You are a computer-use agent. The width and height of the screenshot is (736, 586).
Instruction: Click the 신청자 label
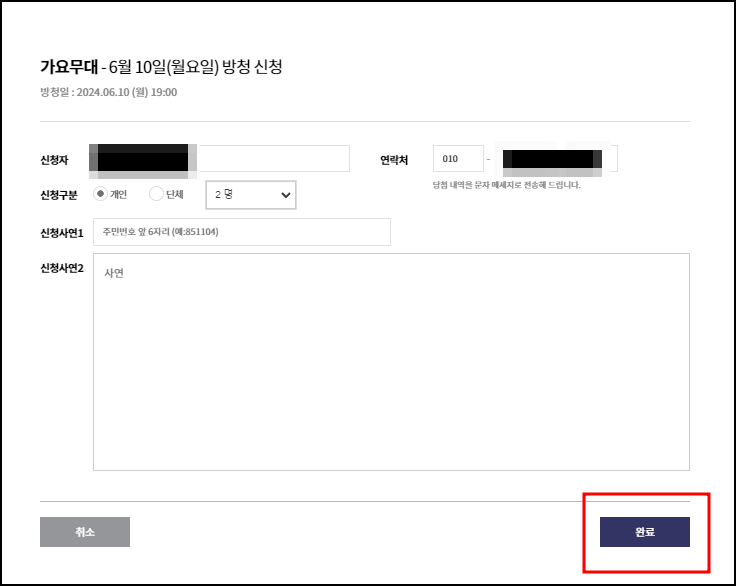(54, 160)
